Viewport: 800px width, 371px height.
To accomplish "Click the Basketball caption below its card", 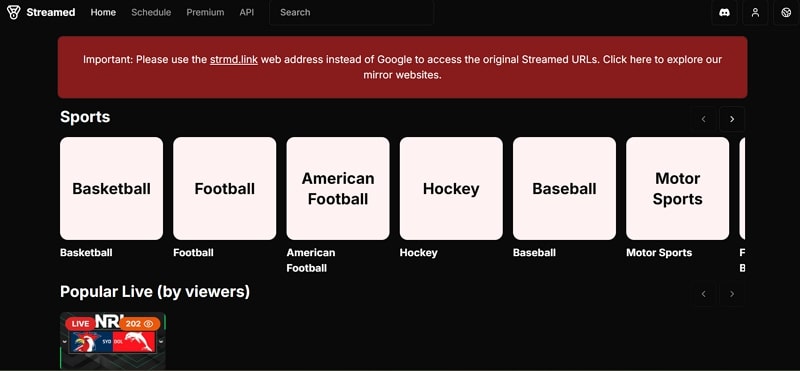I will pos(86,253).
